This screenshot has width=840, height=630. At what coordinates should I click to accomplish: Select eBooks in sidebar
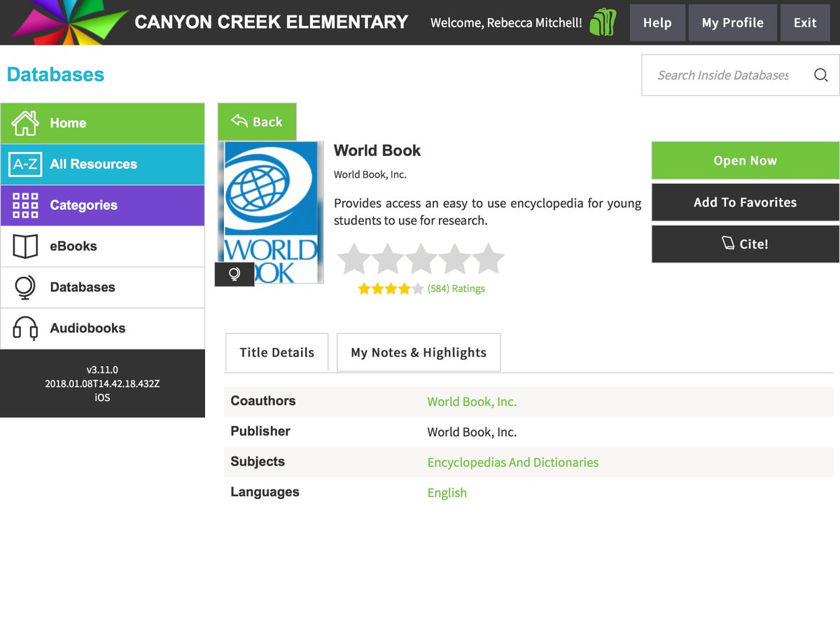(102, 246)
